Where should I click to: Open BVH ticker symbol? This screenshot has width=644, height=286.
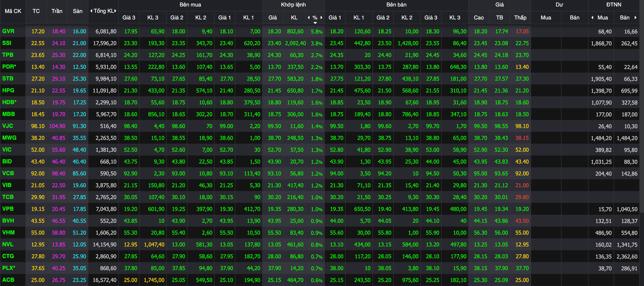click(8, 221)
